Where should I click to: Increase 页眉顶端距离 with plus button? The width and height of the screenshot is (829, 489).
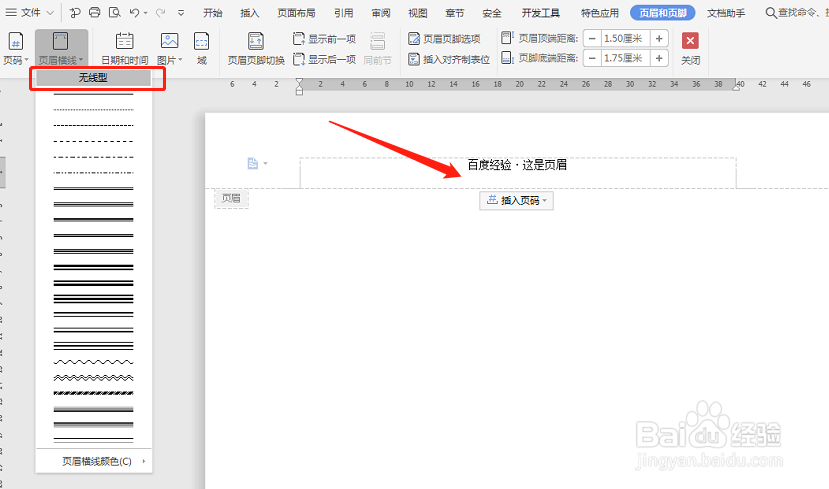pyautogui.click(x=659, y=39)
